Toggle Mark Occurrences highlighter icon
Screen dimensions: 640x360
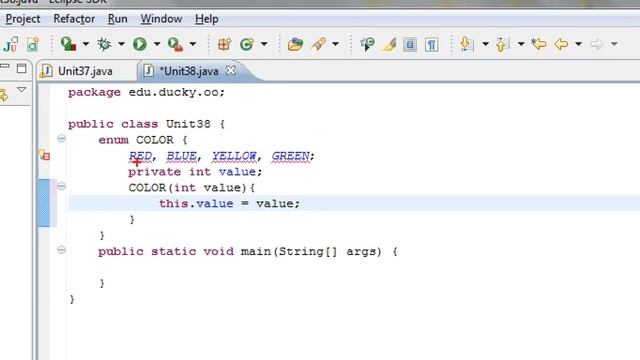[x=389, y=44]
